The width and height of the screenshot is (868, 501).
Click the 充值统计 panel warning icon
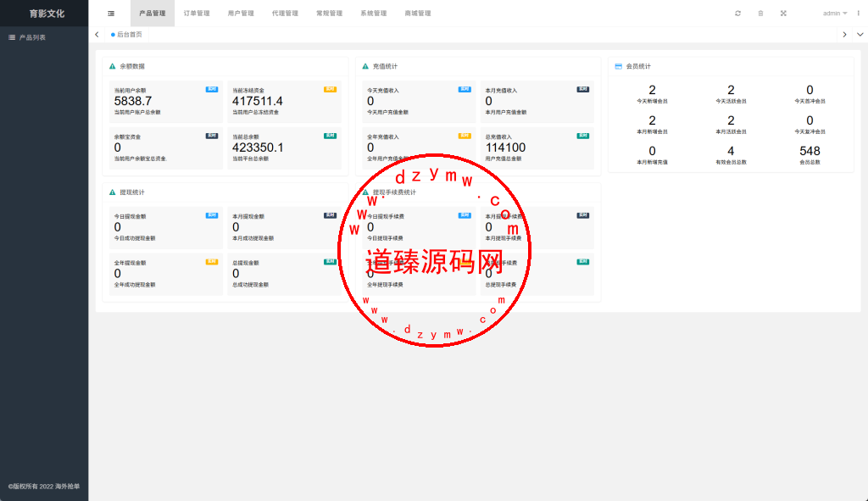click(365, 66)
